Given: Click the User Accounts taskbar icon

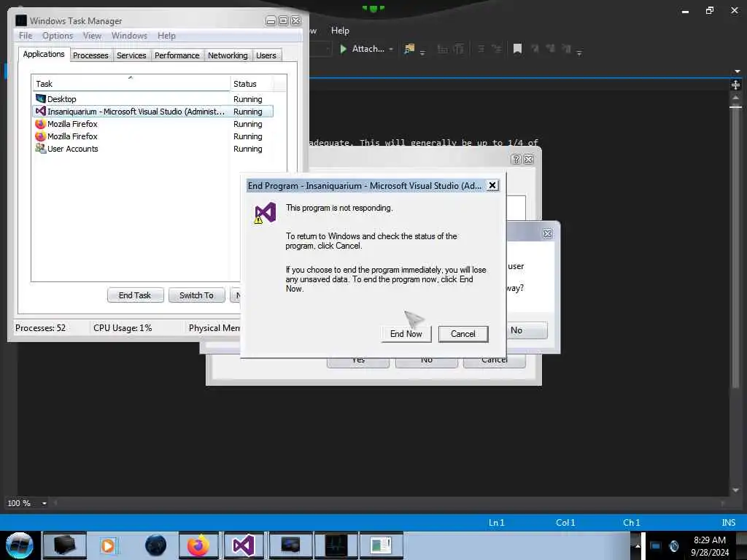Looking at the screenshot, I should (381, 545).
